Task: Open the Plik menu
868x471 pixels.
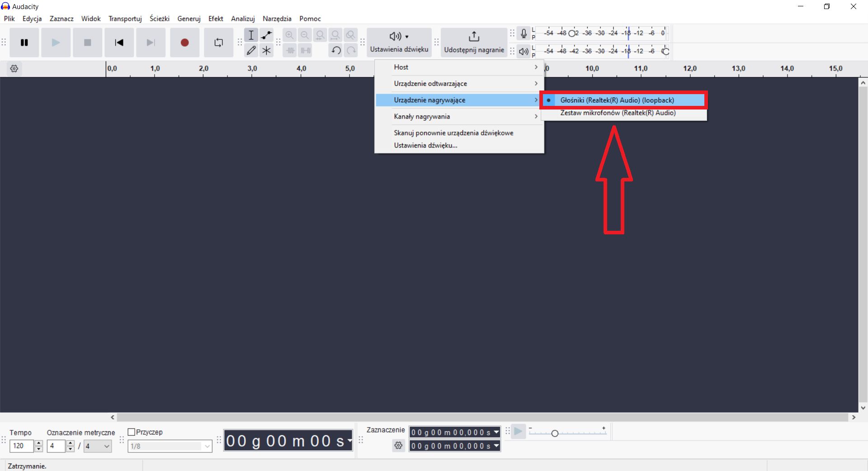Action: coord(9,19)
